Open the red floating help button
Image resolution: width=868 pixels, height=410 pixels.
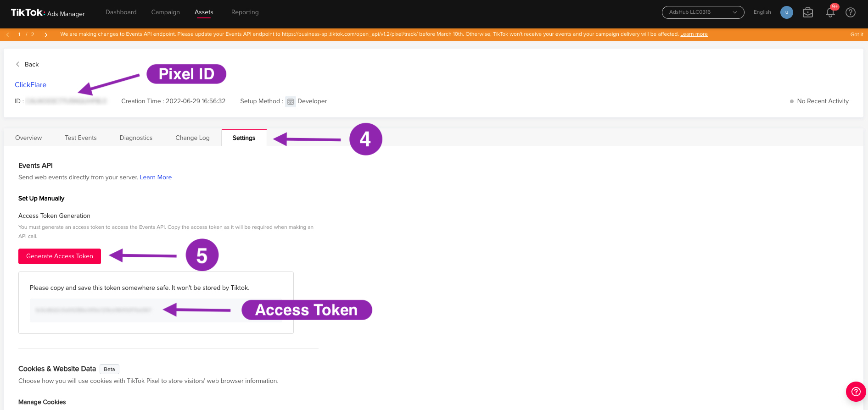(856, 392)
